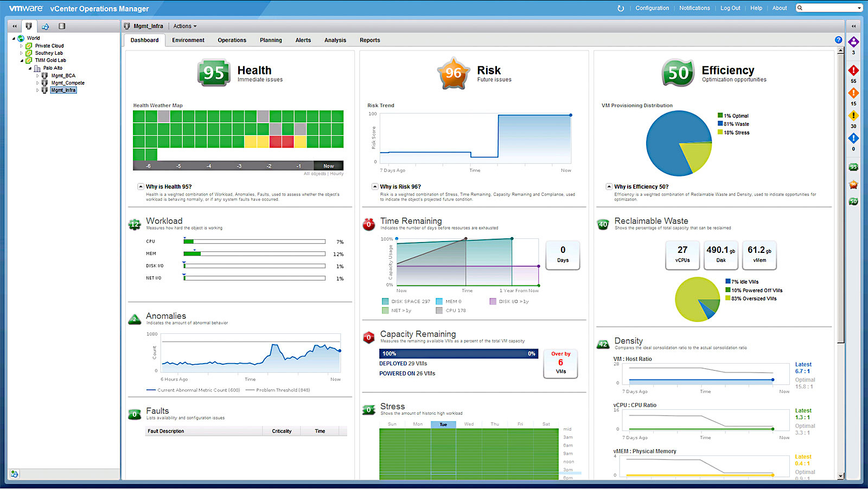Collapse the 'Why is Health 95?' section
The height and width of the screenshot is (489, 868).
click(x=141, y=186)
